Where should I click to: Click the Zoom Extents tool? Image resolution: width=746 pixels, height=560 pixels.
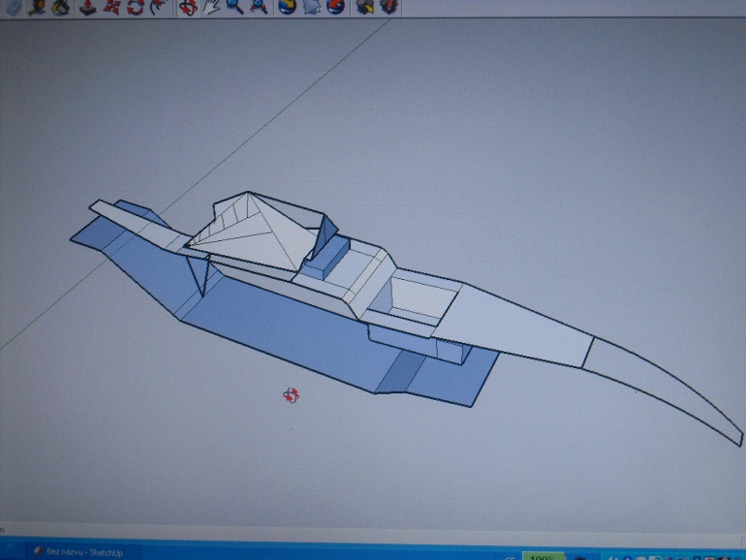[259, 7]
